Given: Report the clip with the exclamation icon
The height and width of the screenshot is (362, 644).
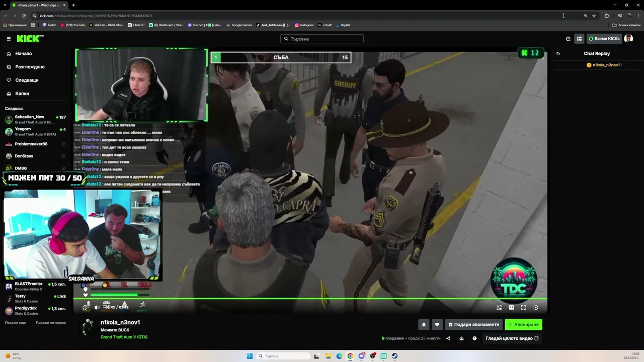Looking at the screenshot, I should (x=474, y=338).
